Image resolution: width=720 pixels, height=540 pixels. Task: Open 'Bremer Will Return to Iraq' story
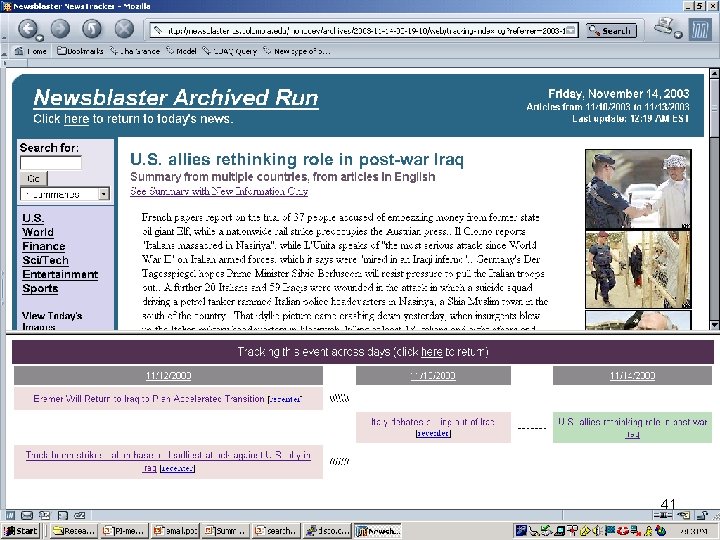pos(149,399)
